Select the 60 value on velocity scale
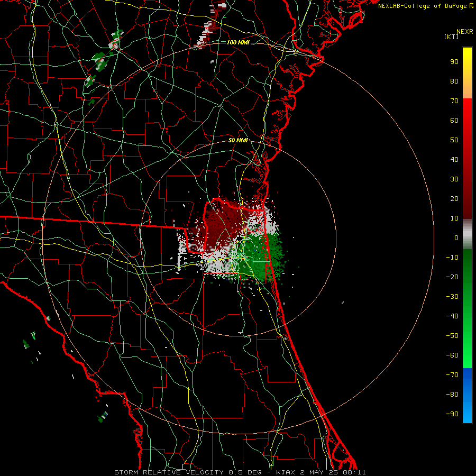Viewport: 476px width, 476px height. (x=454, y=121)
